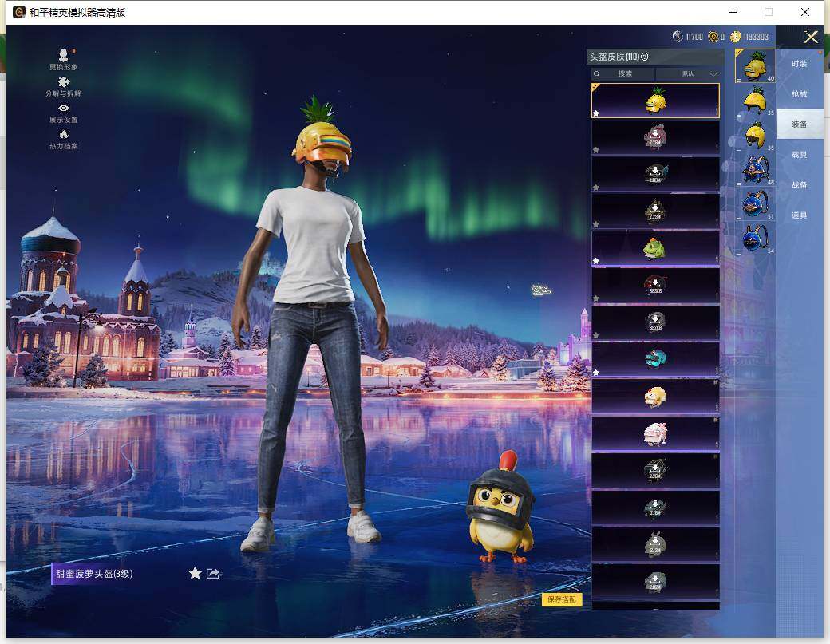Select the pink-white fluffy helmet skin

655,433
